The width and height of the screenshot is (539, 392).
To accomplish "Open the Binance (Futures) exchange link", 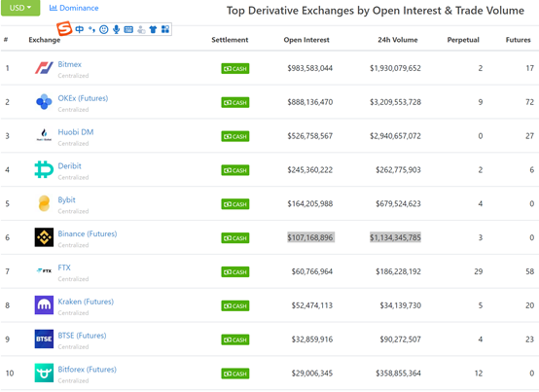I will click(x=88, y=233).
